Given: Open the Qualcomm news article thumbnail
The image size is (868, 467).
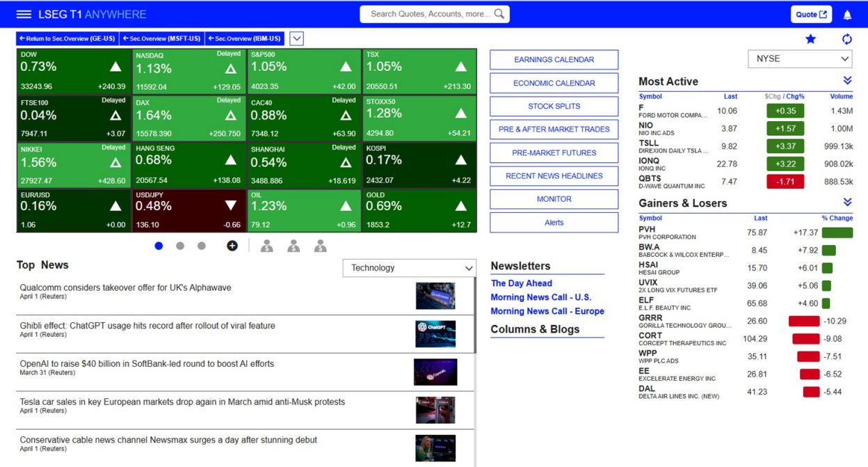Looking at the screenshot, I should [435, 296].
